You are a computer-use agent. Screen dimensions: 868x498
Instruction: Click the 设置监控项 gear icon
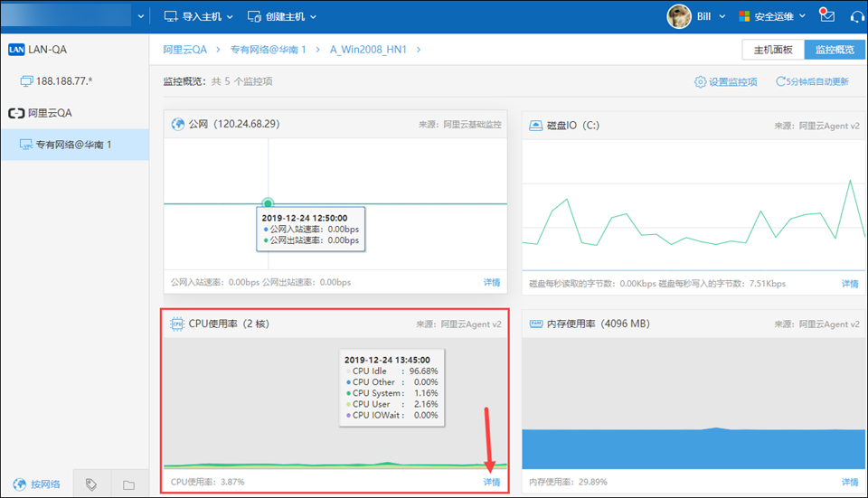(x=700, y=82)
